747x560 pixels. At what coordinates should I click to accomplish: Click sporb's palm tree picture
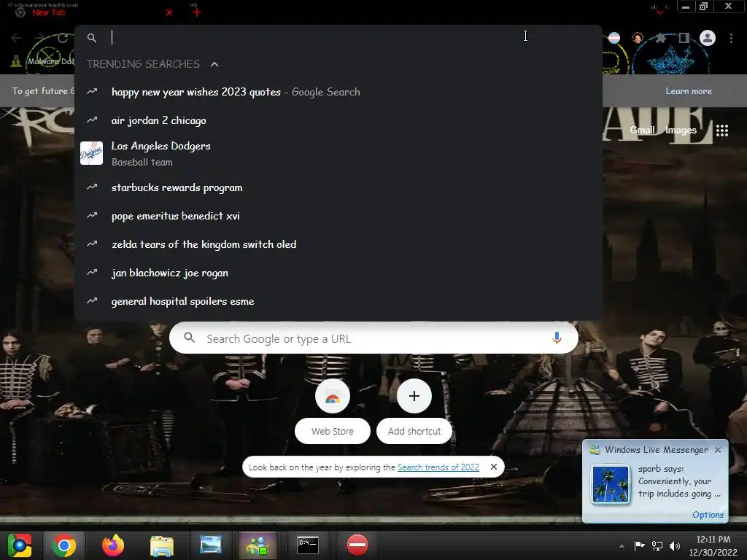point(611,484)
